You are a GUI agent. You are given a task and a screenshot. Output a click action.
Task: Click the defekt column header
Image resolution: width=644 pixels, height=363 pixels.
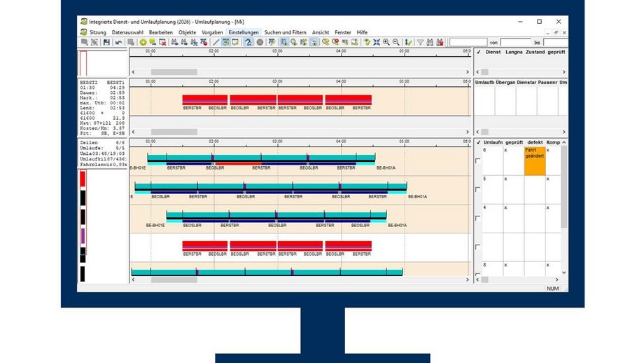(x=534, y=142)
